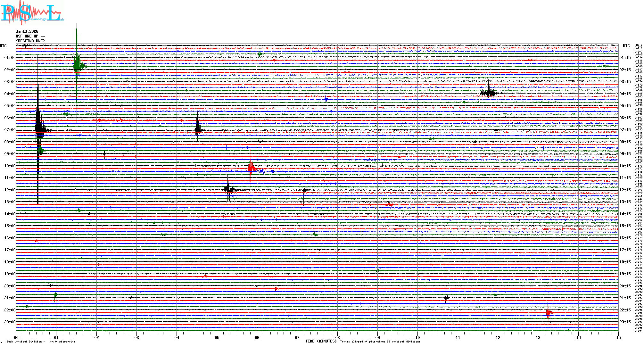Click the right UTC axis header
644x346 pixels.
coord(626,46)
